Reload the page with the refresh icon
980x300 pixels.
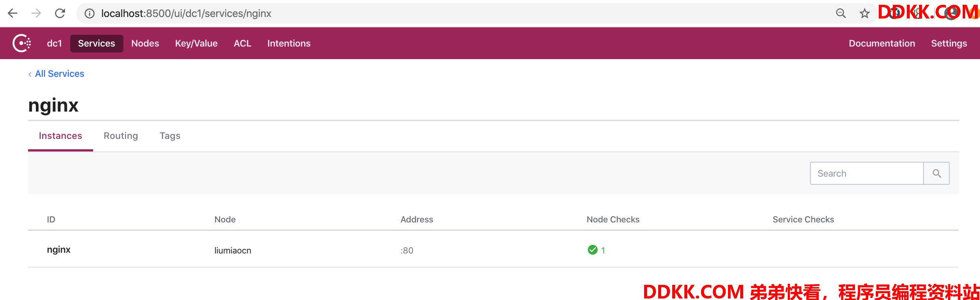point(60,14)
